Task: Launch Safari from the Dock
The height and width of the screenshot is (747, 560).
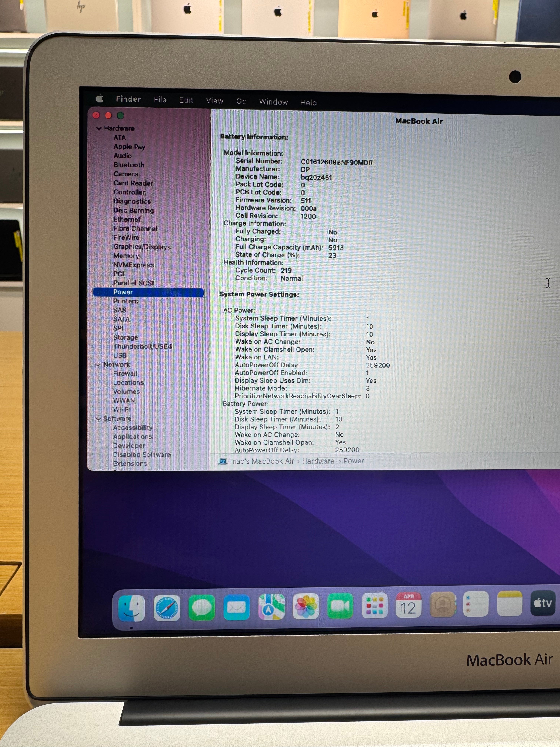Action: (167, 608)
